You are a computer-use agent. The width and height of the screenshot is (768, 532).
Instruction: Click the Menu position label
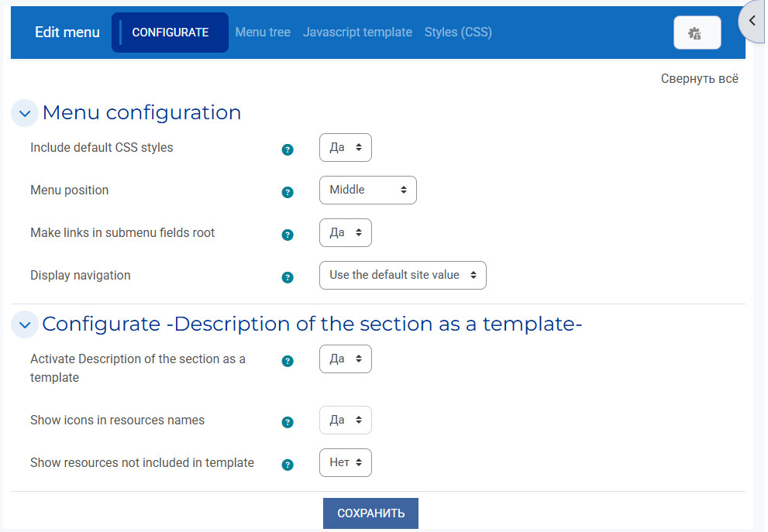point(70,190)
